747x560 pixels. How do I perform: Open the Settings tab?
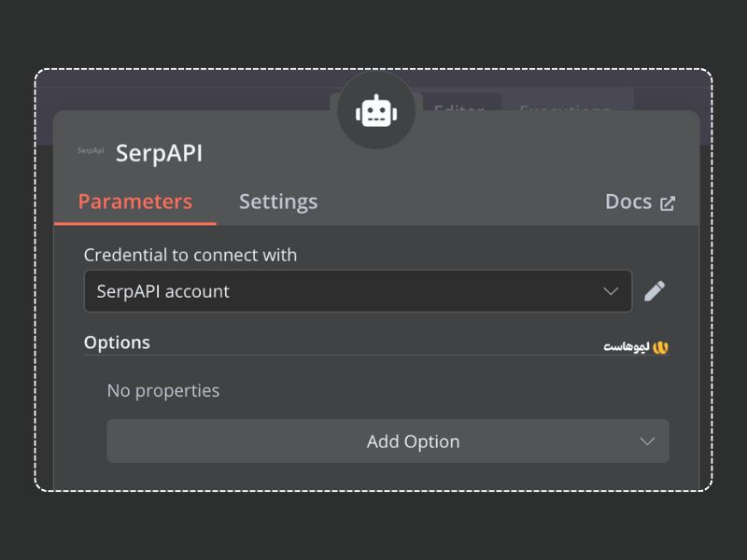click(x=277, y=202)
